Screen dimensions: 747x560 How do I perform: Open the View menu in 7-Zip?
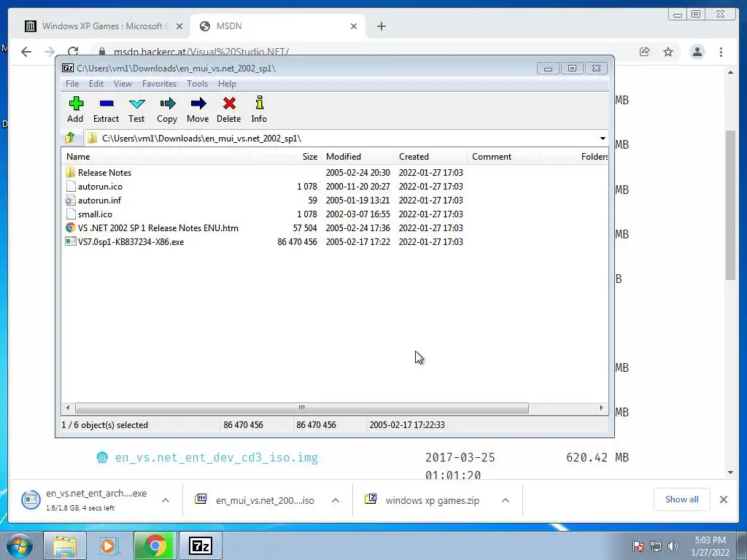click(123, 84)
